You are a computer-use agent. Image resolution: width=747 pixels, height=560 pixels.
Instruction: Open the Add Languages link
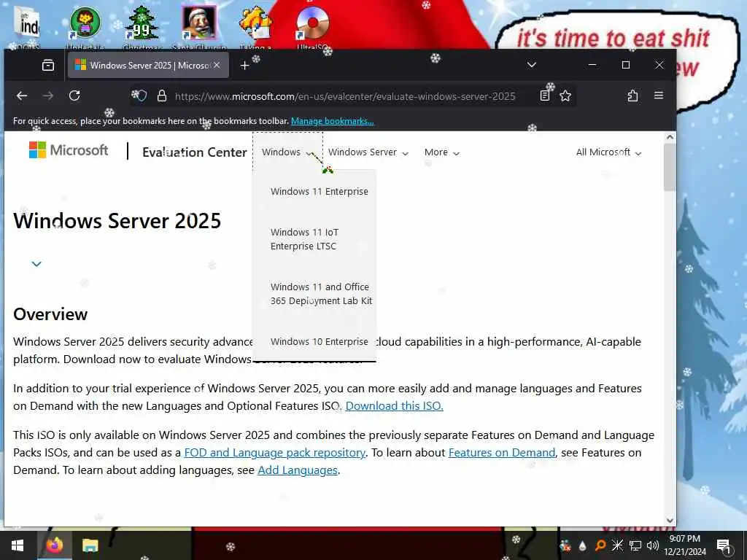coord(298,470)
